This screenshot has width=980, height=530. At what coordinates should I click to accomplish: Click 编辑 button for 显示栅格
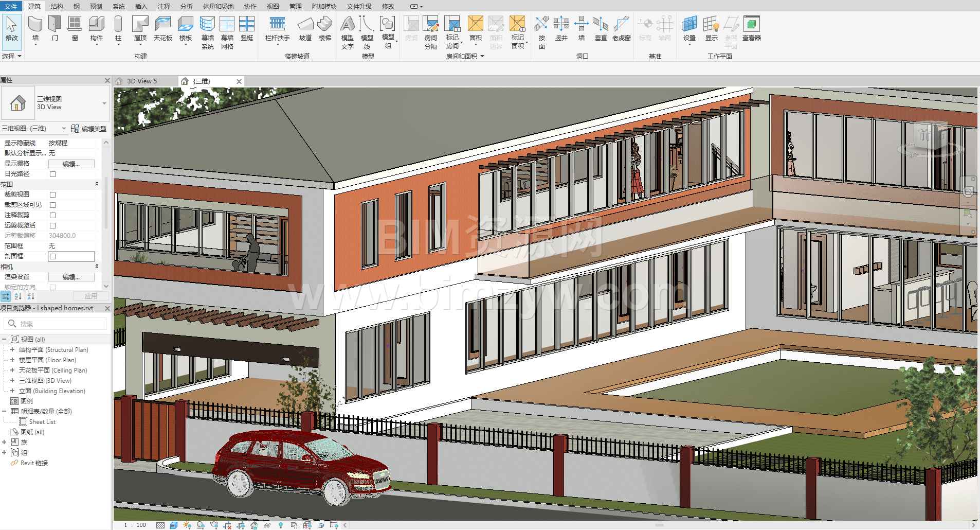click(x=71, y=164)
